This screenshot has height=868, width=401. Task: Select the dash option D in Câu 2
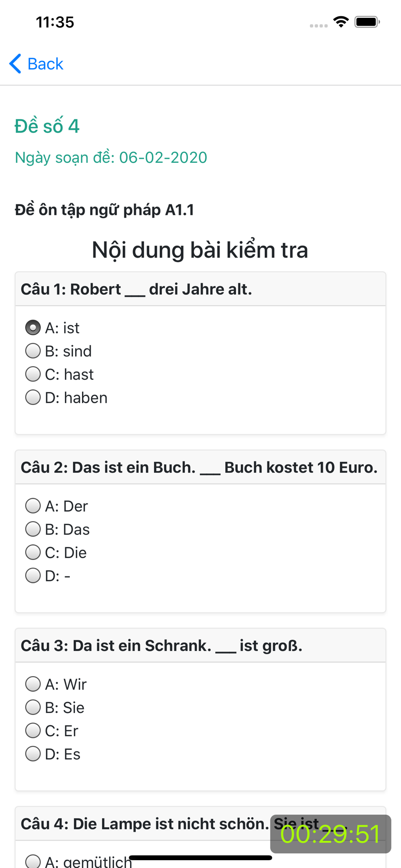(x=33, y=575)
